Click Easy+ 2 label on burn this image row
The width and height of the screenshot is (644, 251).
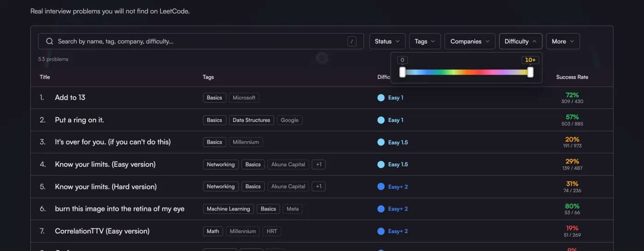click(398, 209)
